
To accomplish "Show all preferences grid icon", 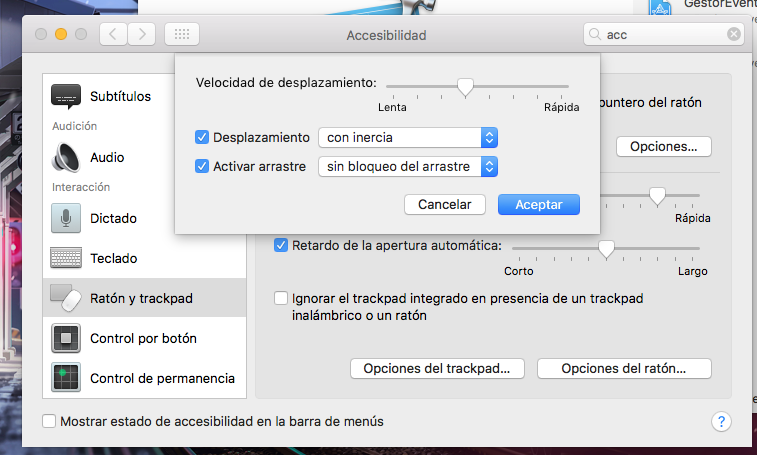I will (182, 34).
